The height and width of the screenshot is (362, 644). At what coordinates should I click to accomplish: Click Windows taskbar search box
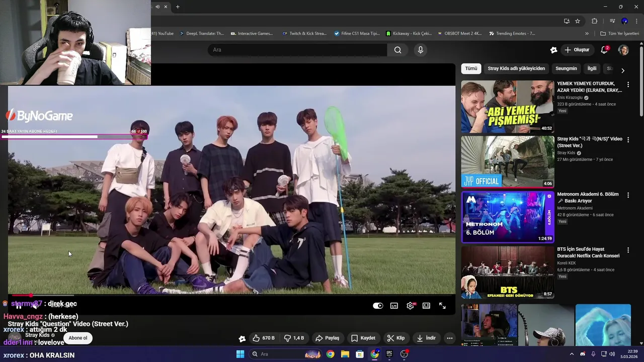click(x=285, y=354)
